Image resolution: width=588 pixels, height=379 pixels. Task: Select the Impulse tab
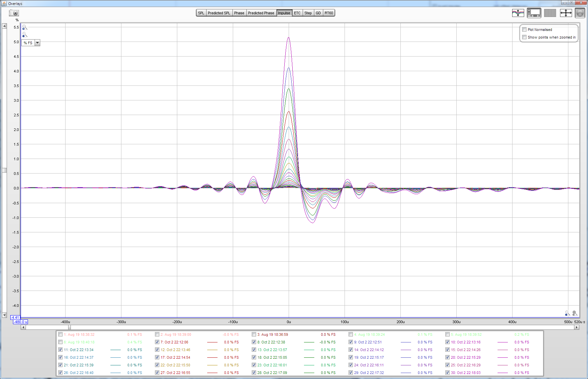tap(284, 13)
